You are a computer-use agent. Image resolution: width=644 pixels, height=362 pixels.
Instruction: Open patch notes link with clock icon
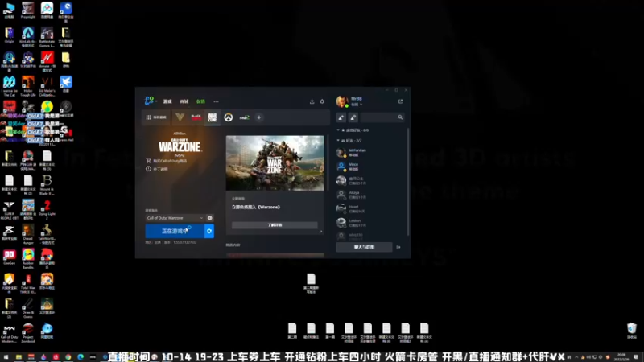157,169
